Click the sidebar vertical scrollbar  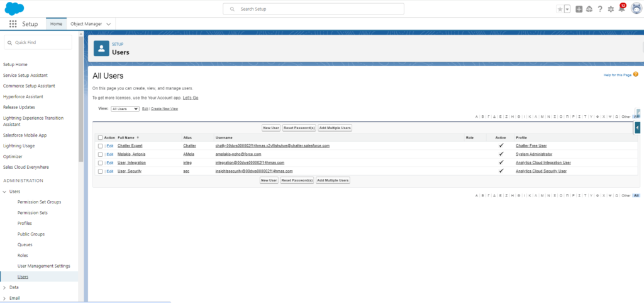pyautogui.click(x=81, y=99)
